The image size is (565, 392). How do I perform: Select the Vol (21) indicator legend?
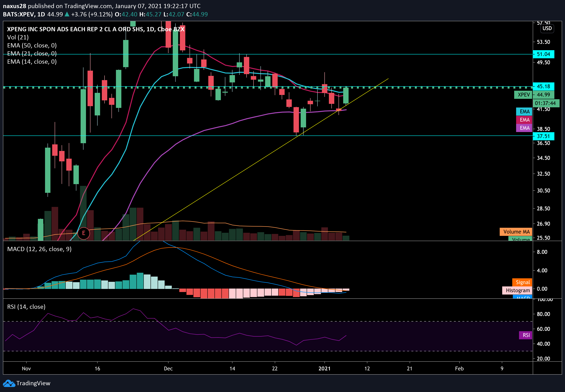click(18, 37)
